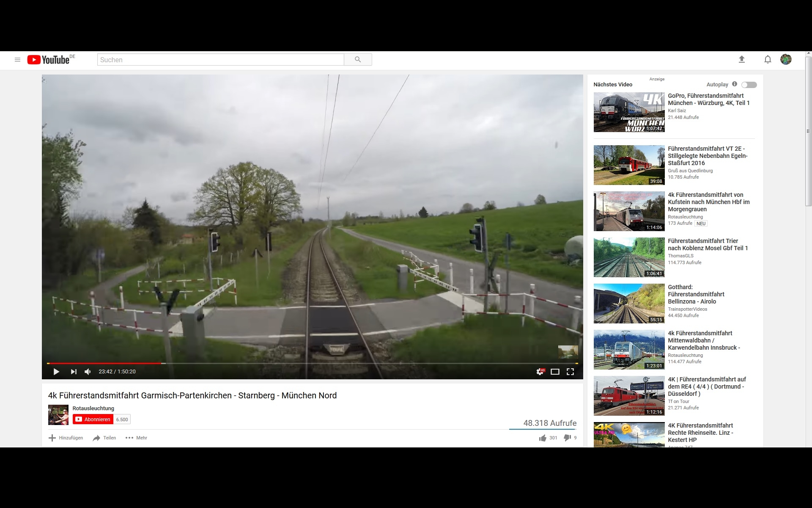
Task: Open video quality settings gear
Action: coord(540,372)
